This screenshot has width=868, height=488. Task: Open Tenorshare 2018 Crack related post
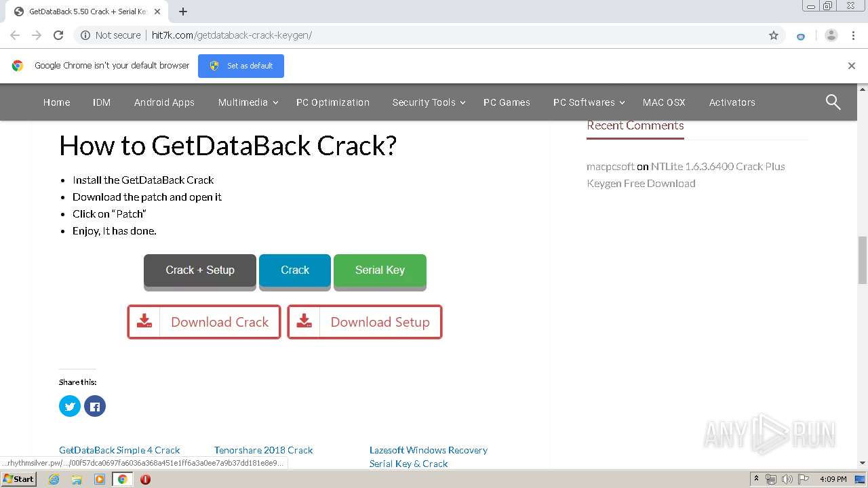click(x=263, y=450)
